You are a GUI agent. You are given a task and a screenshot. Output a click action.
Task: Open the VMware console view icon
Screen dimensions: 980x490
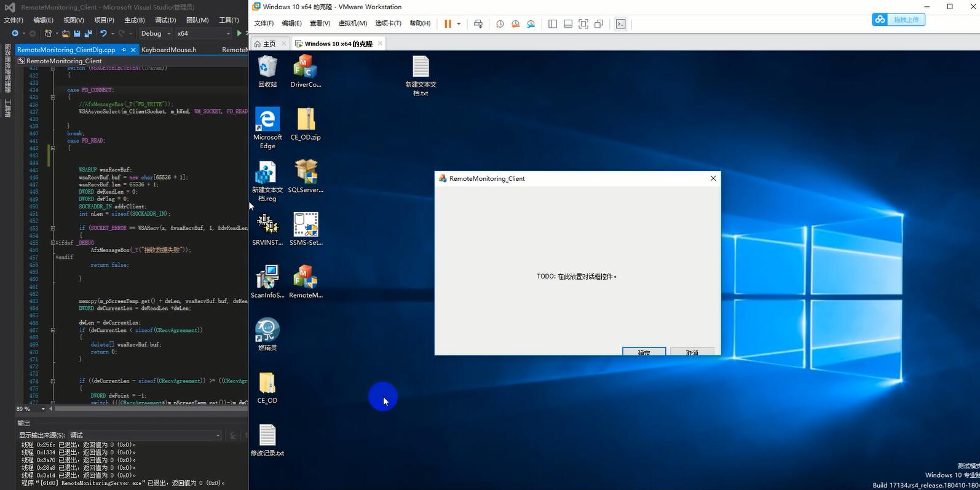click(x=621, y=24)
